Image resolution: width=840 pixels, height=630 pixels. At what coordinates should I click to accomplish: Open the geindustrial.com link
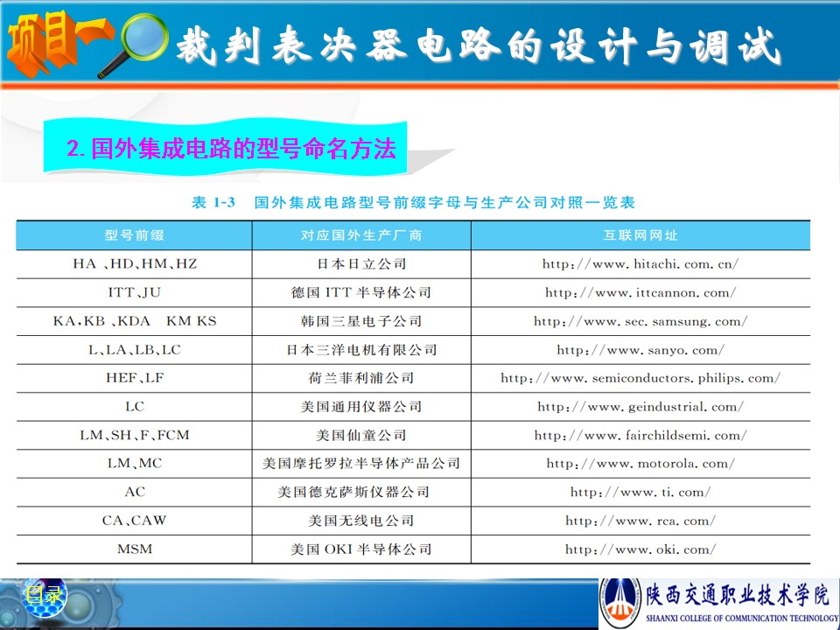(x=640, y=407)
